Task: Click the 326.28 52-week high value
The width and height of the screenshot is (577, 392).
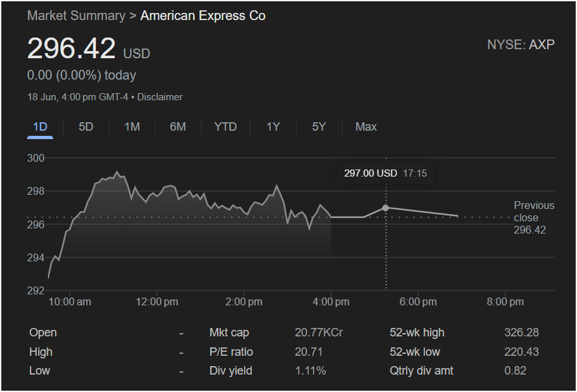Action: pos(521,332)
